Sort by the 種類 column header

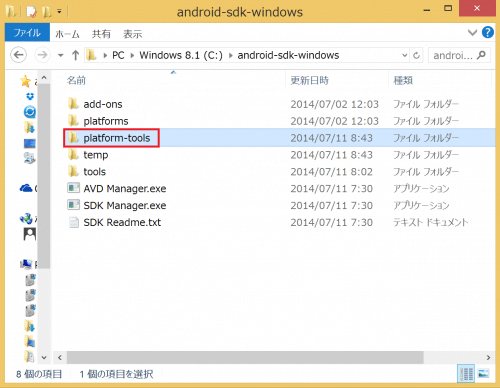click(x=403, y=80)
